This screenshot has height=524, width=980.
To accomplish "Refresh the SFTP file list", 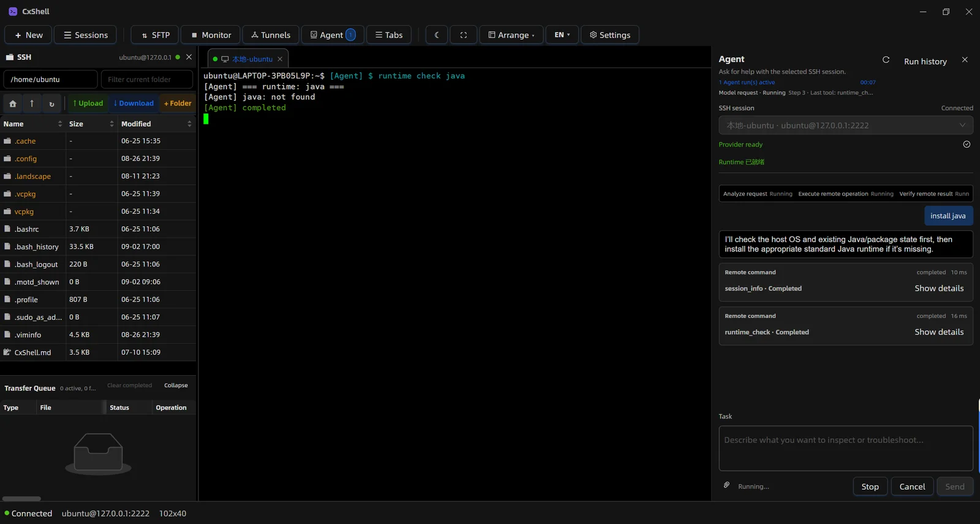I will (x=51, y=104).
